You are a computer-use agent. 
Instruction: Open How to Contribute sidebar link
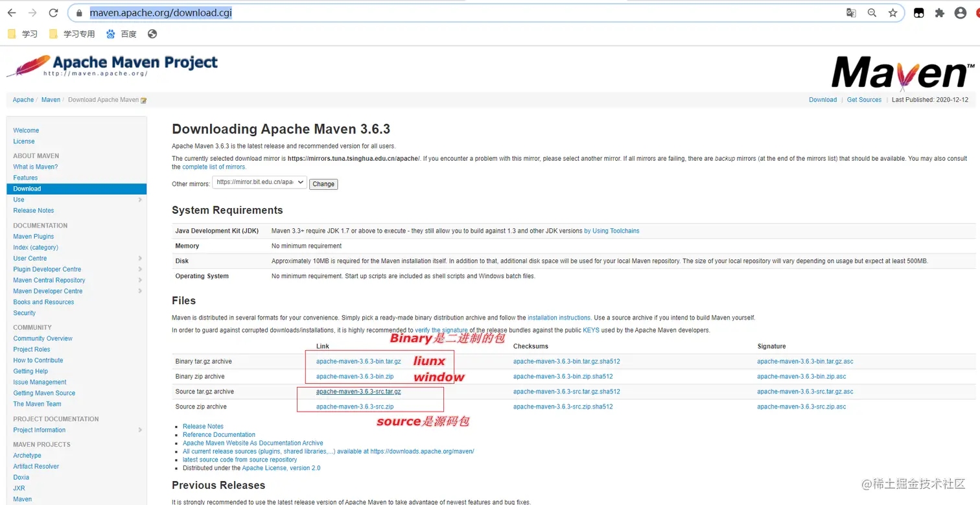[38, 360]
